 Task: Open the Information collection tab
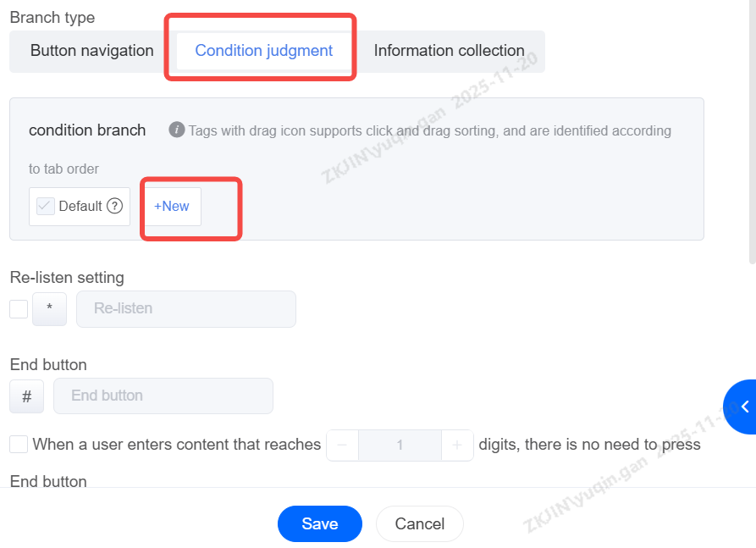pyautogui.click(x=449, y=51)
